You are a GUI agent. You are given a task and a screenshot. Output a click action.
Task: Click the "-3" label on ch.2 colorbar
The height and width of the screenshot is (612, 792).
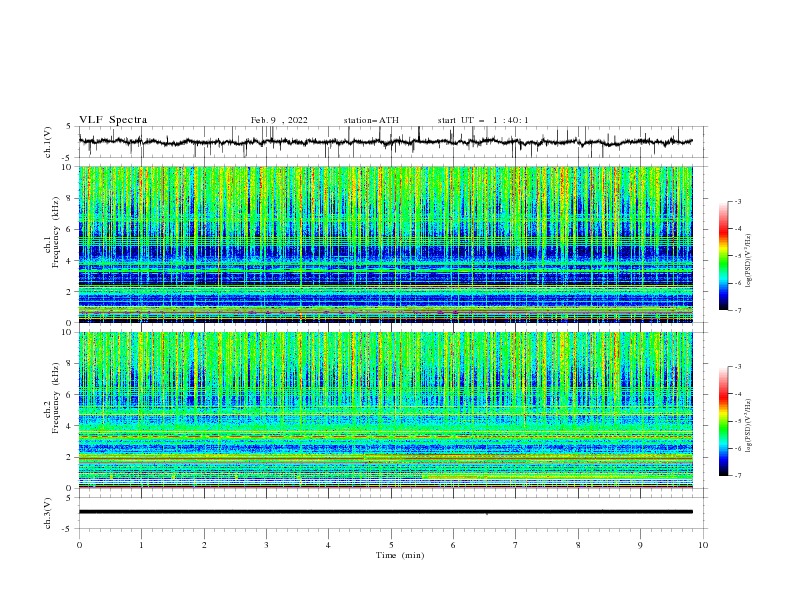pos(738,367)
